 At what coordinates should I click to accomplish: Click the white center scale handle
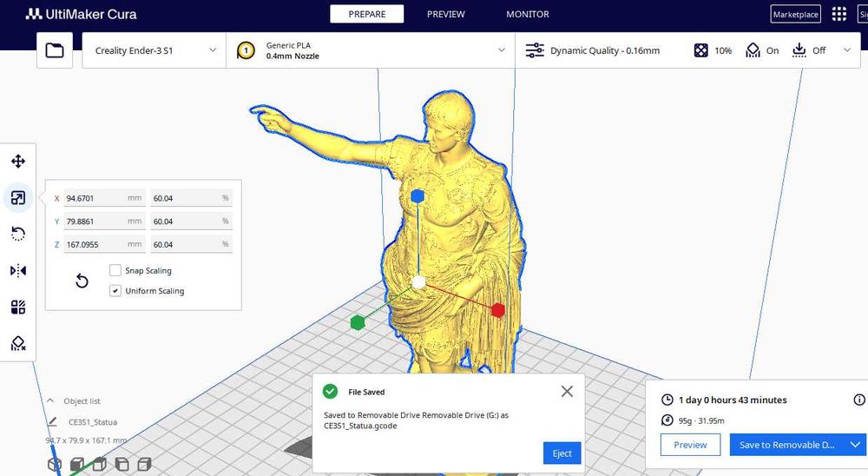[x=419, y=282]
